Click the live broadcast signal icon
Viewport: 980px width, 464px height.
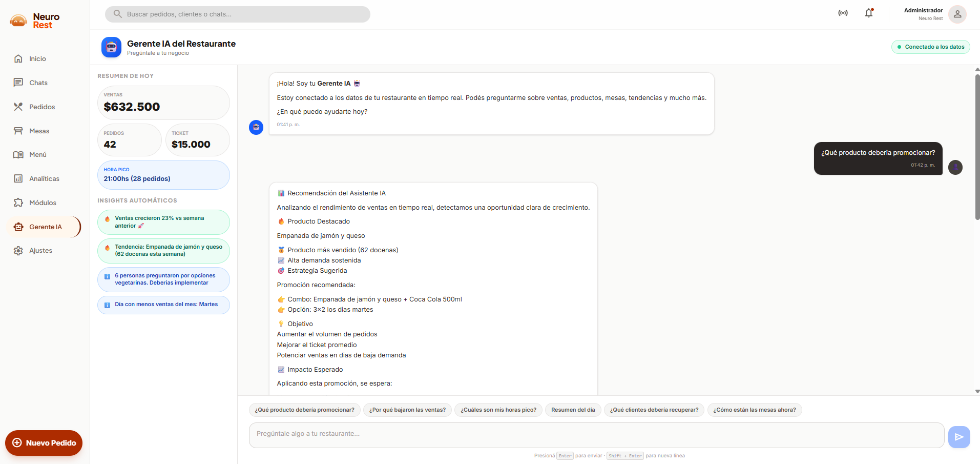coord(843,13)
